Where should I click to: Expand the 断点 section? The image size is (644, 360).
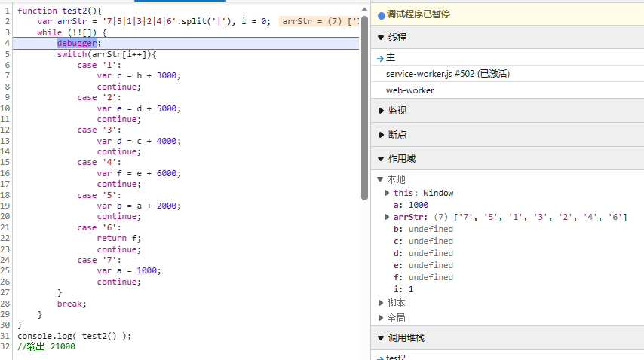(x=382, y=135)
